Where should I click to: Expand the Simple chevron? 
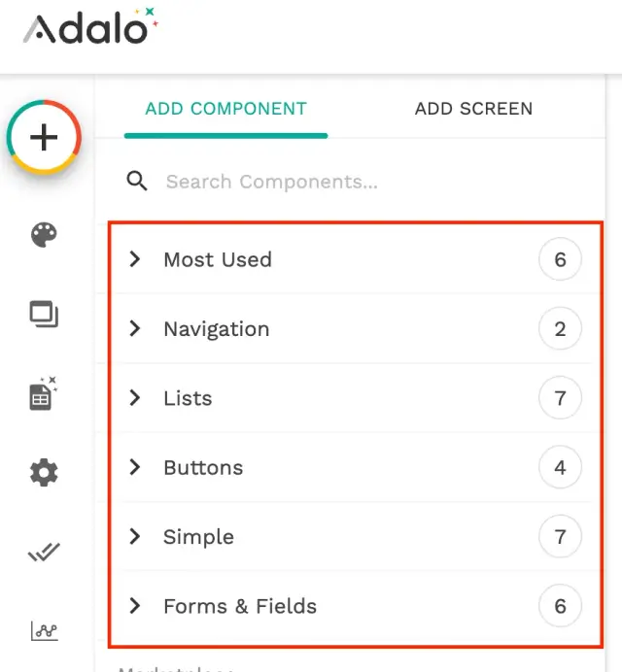135,537
